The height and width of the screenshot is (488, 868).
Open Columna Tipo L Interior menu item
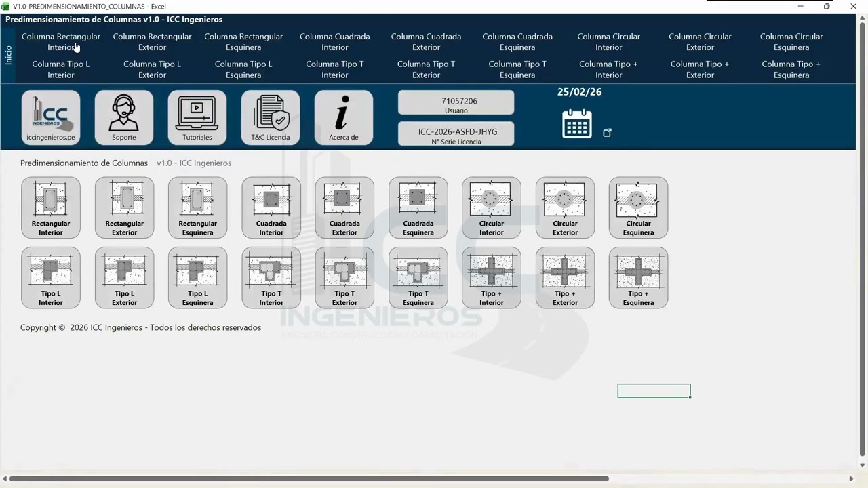point(61,69)
